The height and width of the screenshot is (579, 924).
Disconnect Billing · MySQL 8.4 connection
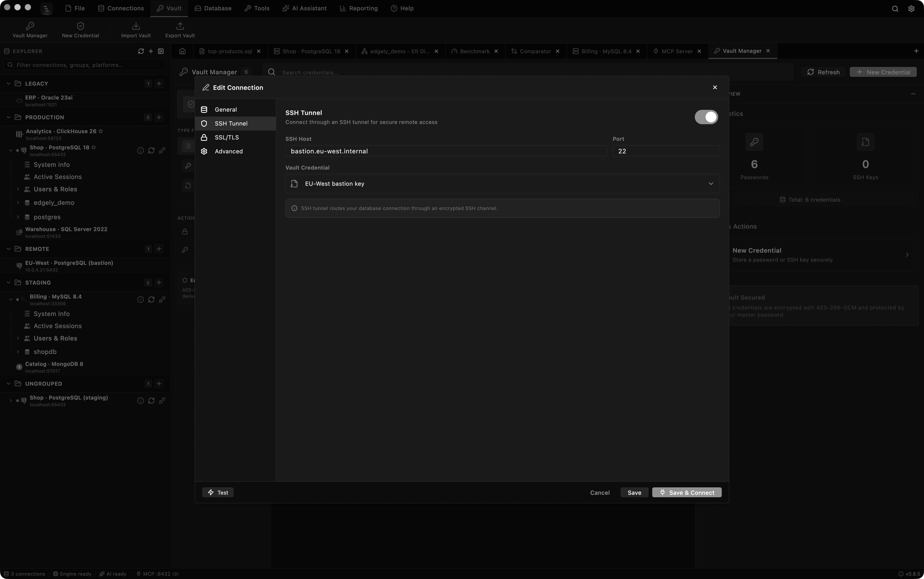point(162,299)
